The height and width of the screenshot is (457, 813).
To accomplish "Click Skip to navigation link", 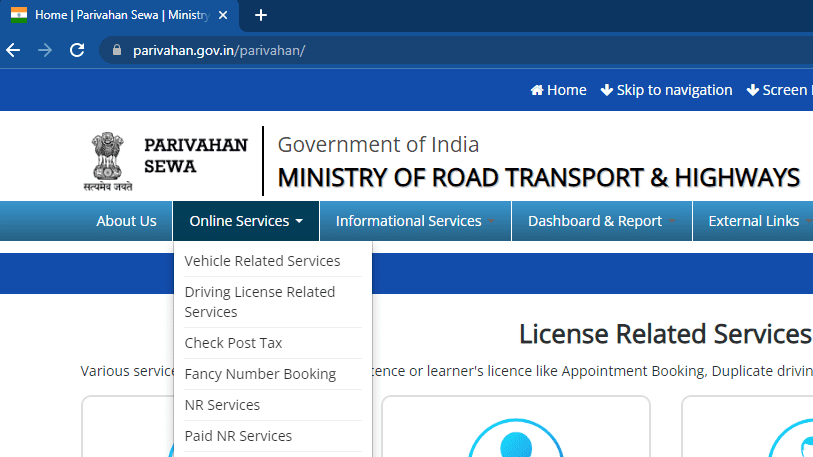I will coord(666,90).
